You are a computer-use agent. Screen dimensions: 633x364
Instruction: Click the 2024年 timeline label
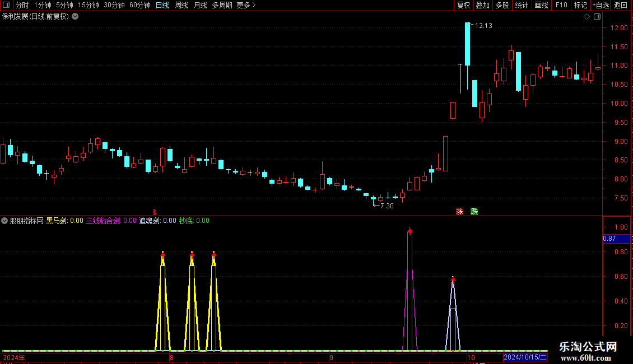pyautogui.click(x=14, y=358)
